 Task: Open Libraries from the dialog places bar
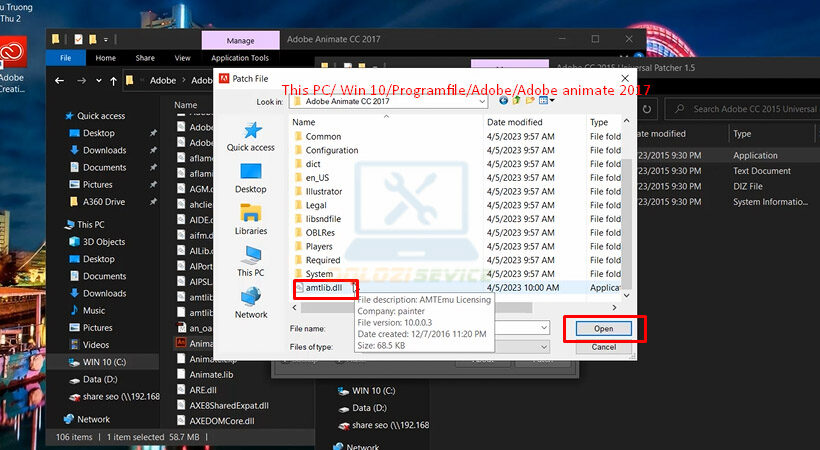(x=250, y=218)
